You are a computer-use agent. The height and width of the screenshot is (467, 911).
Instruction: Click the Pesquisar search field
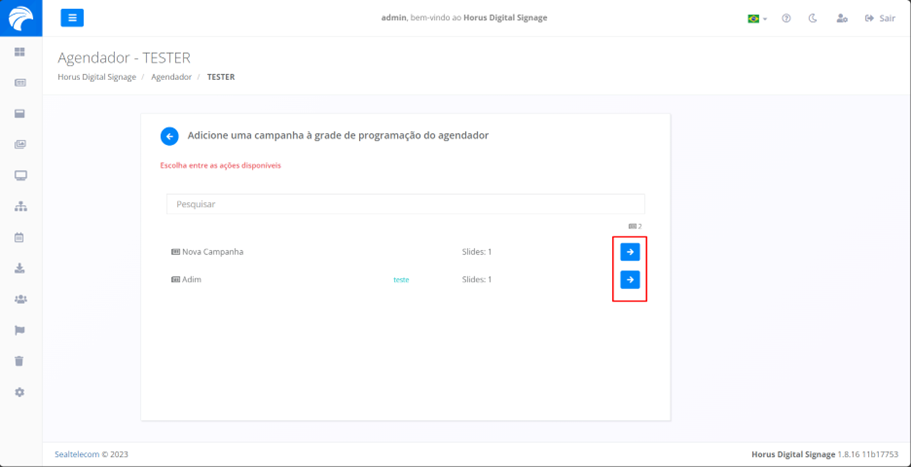(x=405, y=204)
